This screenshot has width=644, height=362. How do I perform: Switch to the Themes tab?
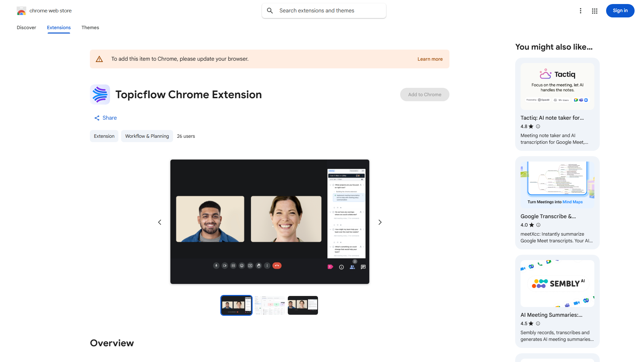90,27
